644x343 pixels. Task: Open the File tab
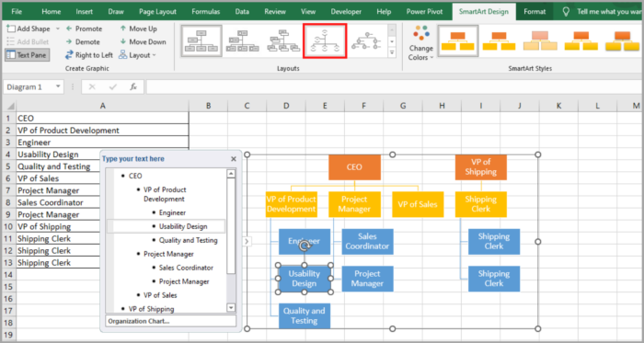[x=17, y=11]
